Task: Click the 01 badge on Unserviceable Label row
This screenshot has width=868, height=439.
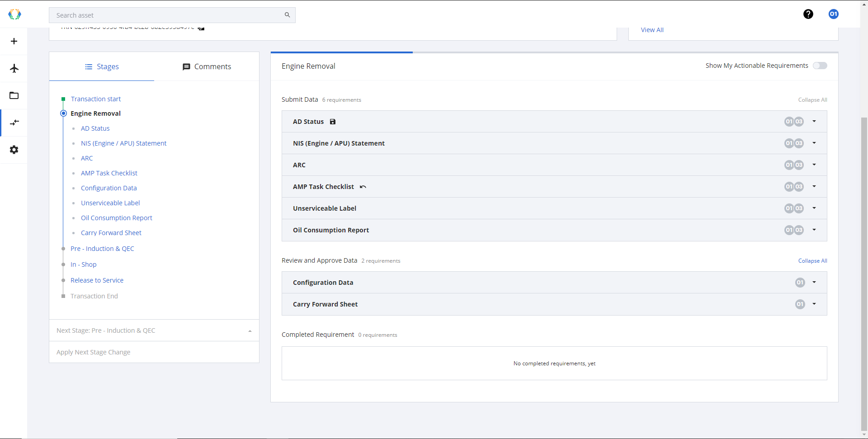Action: click(789, 208)
